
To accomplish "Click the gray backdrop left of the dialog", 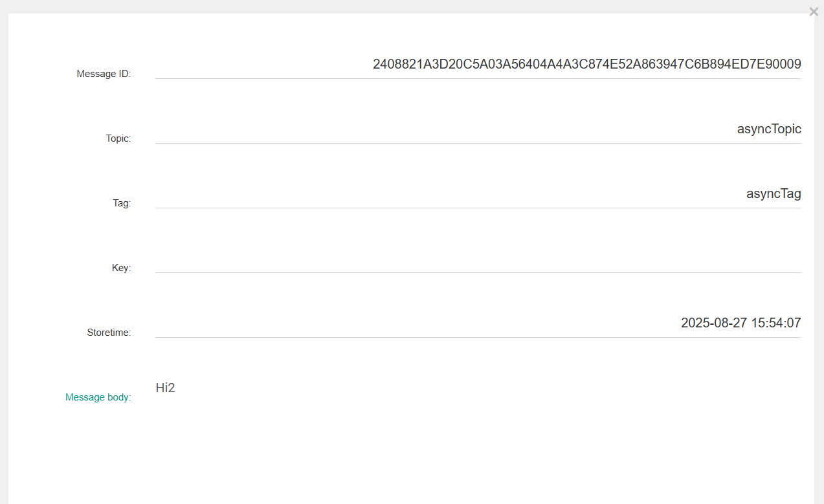I will coord(4,259).
